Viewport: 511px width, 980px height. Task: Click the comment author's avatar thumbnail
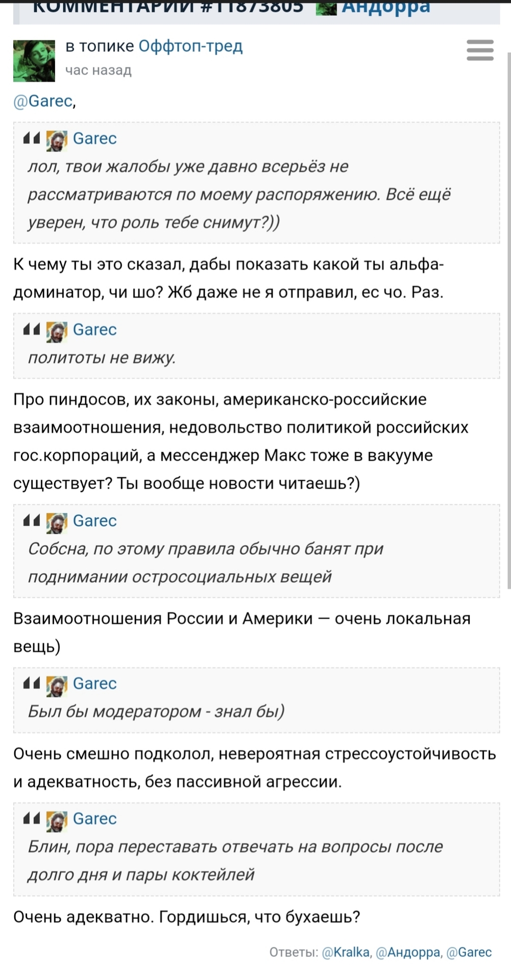point(34,61)
